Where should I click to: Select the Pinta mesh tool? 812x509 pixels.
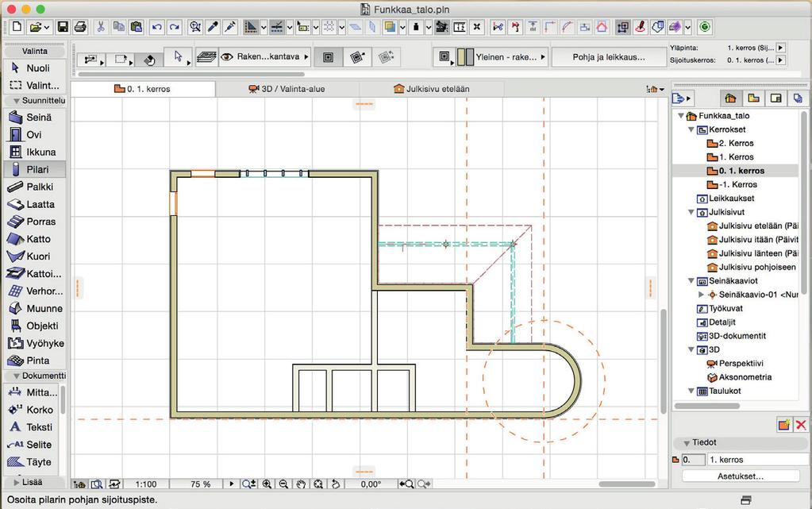[35, 361]
